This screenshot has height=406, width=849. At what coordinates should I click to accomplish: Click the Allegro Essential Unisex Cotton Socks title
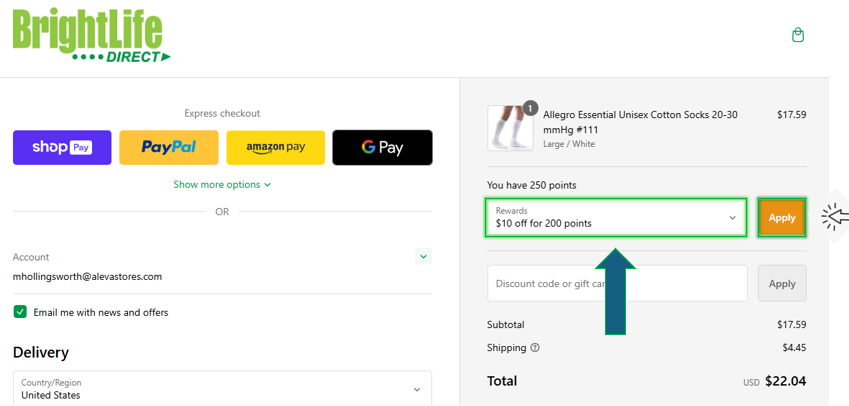pos(640,122)
